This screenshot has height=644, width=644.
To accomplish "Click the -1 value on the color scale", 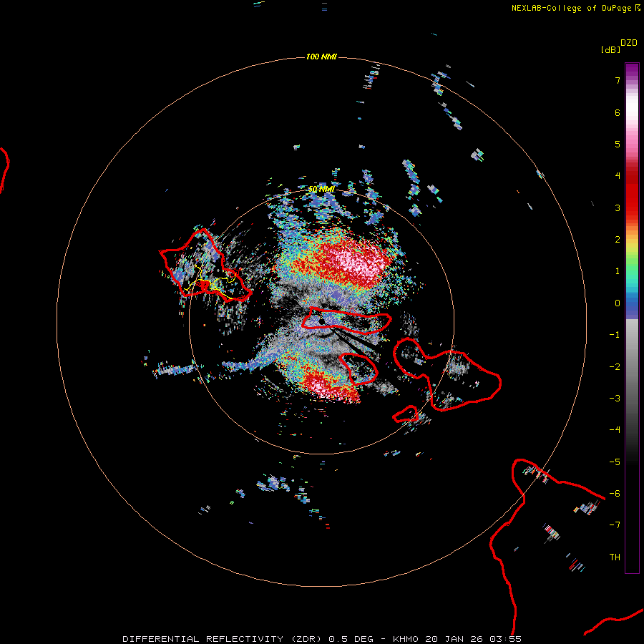I will coord(615,335).
